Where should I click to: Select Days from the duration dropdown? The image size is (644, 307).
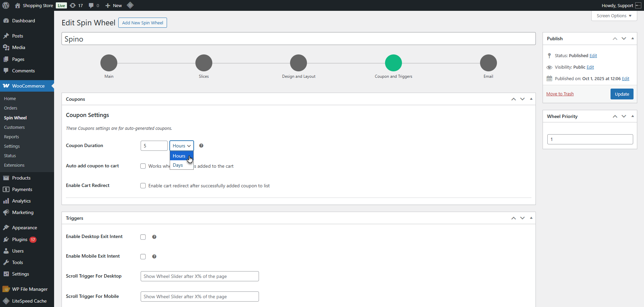click(178, 165)
